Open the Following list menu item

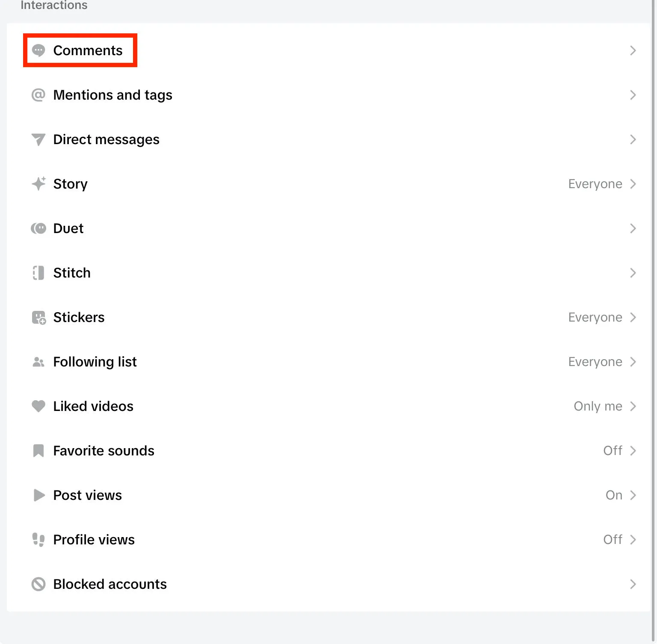point(95,362)
